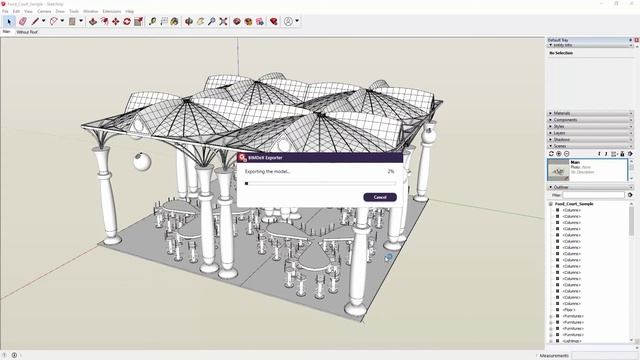
Task: Update scene with refresh icon
Action: pyautogui.click(x=551, y=154)
